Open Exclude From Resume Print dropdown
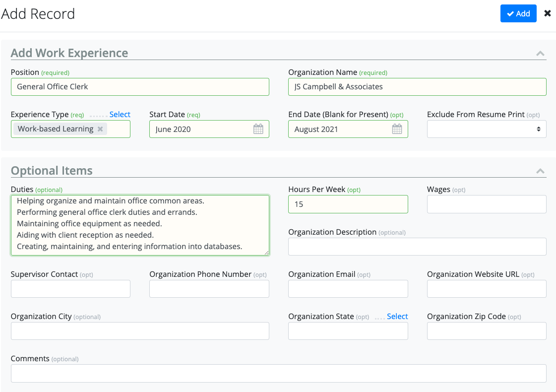Image resolution: width=556 pixels, height=392 pixels. coord(487,129)
